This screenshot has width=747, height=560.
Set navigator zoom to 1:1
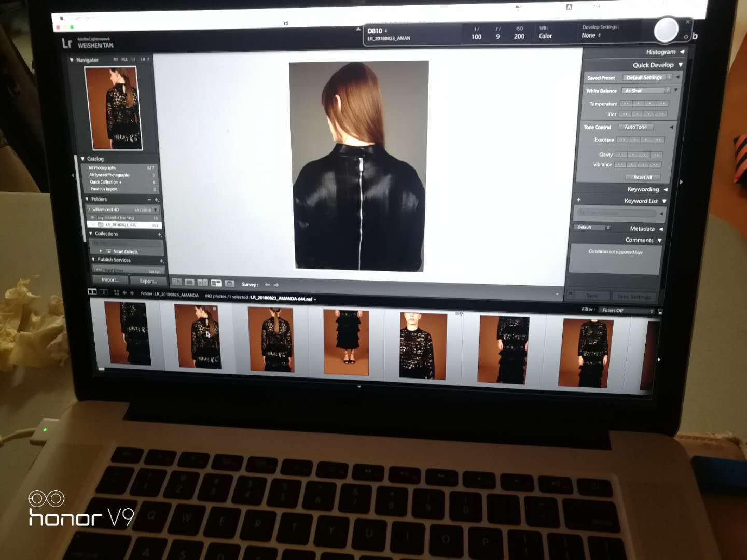133,59
